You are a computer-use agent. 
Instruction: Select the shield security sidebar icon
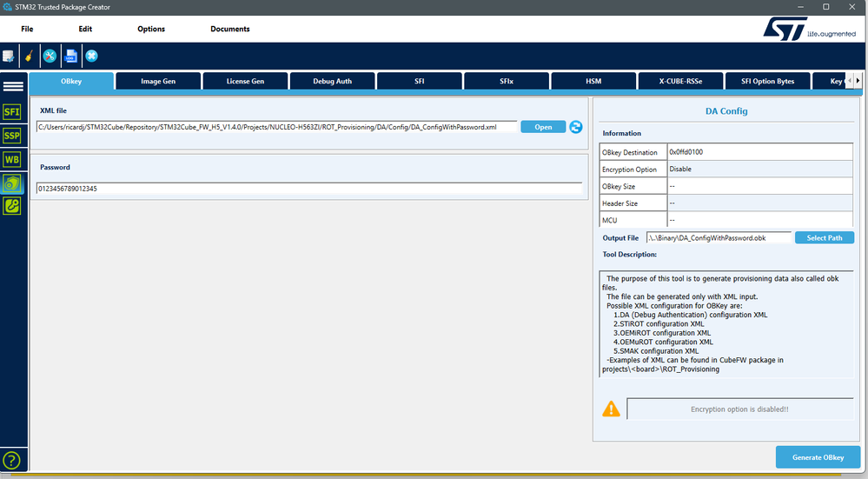tap(11, 183)
